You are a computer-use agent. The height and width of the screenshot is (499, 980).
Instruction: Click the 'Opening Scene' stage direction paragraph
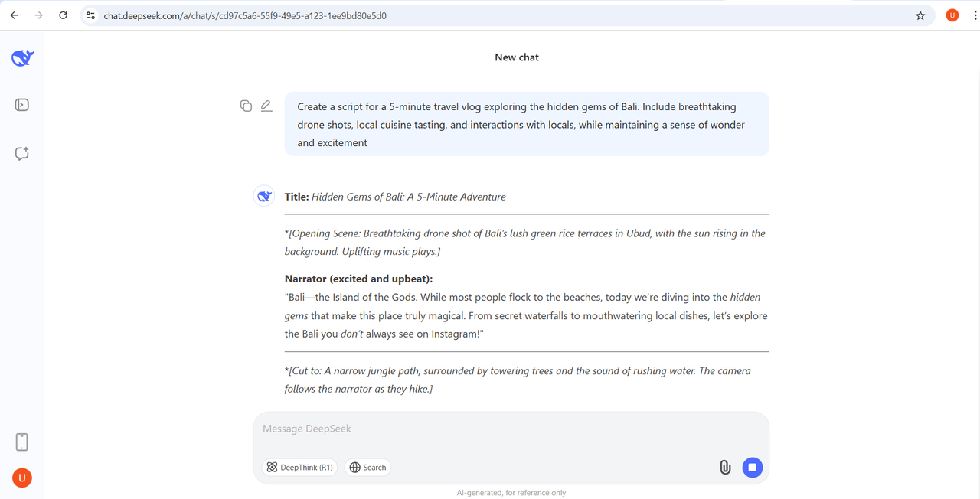point(525,242)
